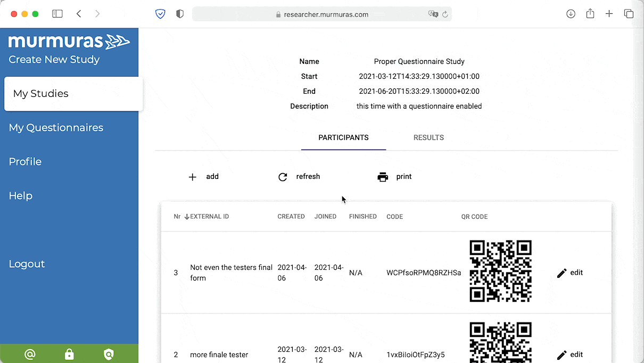This screenshot has width=644, height=363.
Task: Click the pencil icon for participant 3
Action: (x=562, y=273)
